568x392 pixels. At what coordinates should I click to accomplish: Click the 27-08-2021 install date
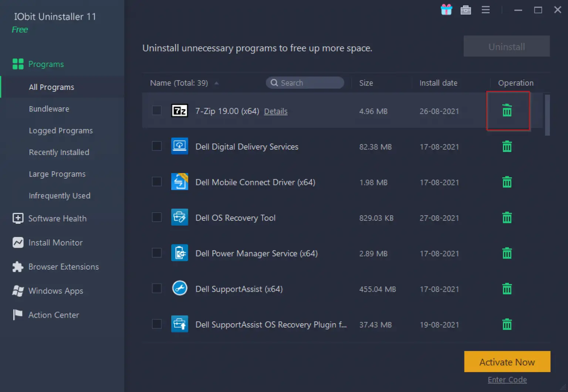pos(439,218)
